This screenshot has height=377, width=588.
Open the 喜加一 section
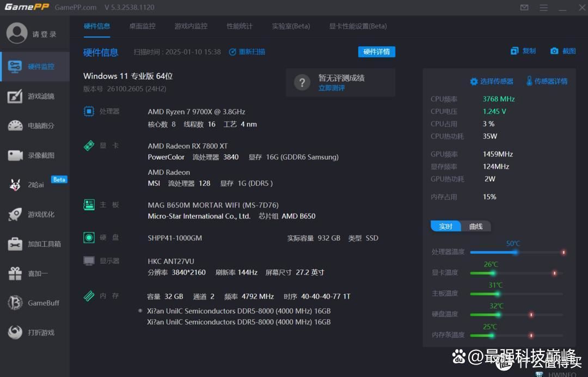35,273
